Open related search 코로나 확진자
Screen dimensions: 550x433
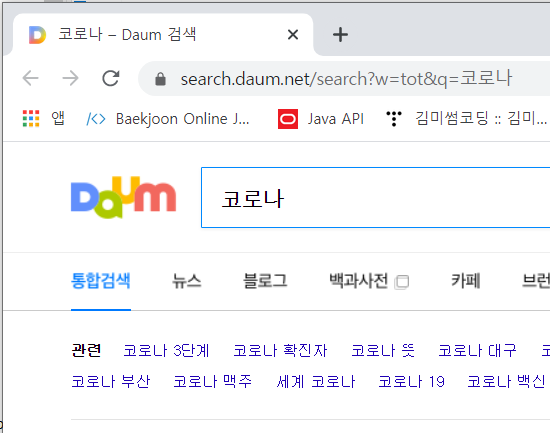tap(280, 350)
